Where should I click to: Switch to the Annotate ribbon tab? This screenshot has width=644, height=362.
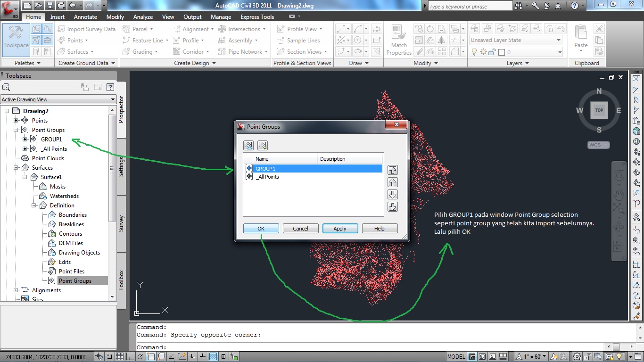pos(85,16)
